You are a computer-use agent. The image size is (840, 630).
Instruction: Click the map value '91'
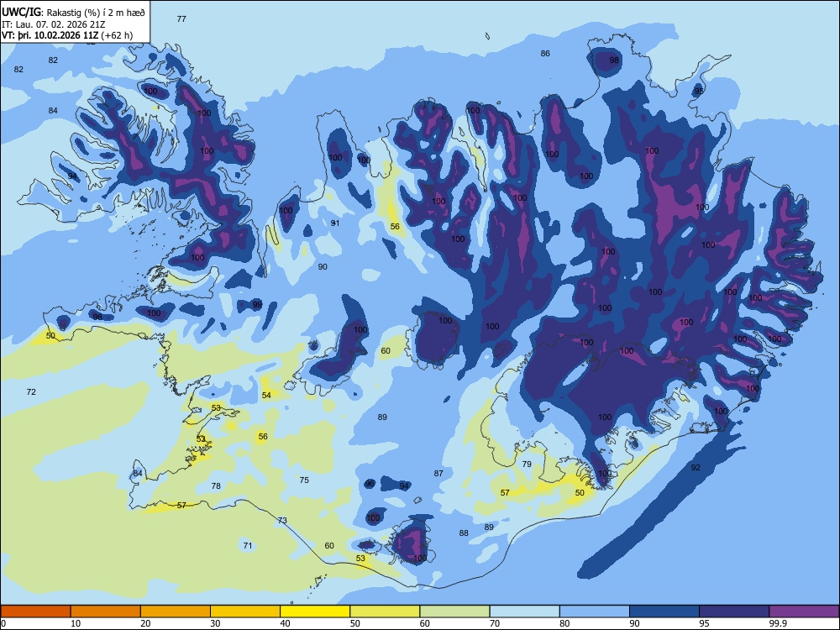coord(335,223)
